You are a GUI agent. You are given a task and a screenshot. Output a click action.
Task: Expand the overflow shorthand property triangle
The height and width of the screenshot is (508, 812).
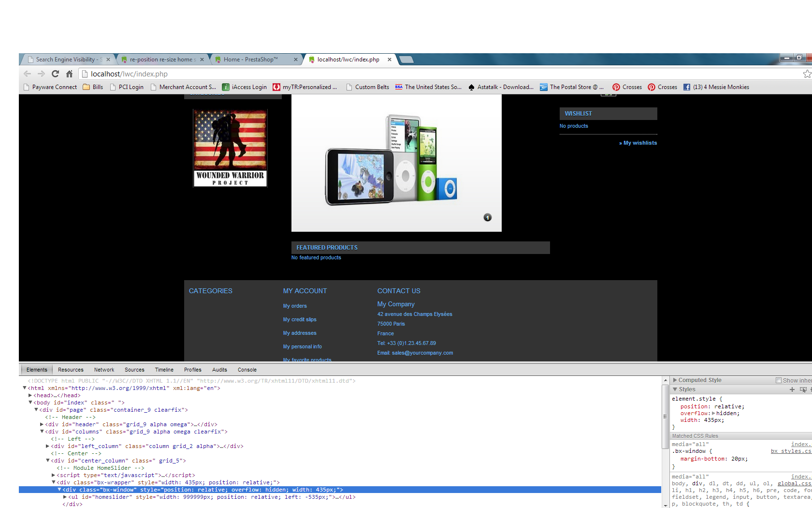[713, 413]
